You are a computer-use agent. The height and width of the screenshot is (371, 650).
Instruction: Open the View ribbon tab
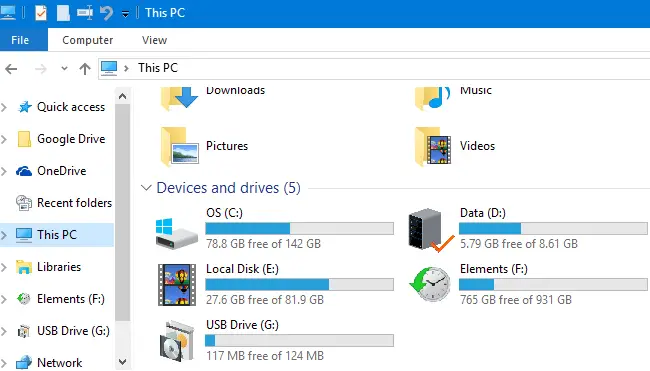tap(155, 40)
